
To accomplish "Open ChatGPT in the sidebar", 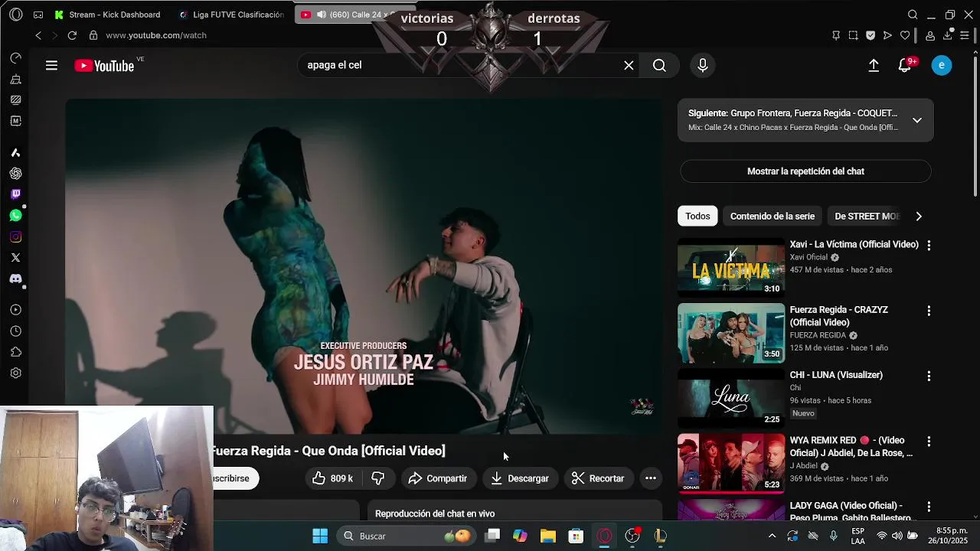I will click(x=15, y=174).
